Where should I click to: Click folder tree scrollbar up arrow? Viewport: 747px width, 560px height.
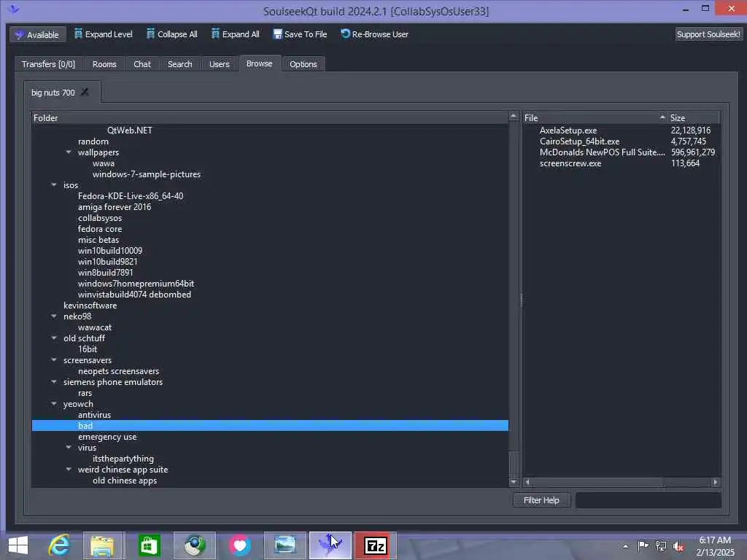pyautogui.click(x=514, y=116)
